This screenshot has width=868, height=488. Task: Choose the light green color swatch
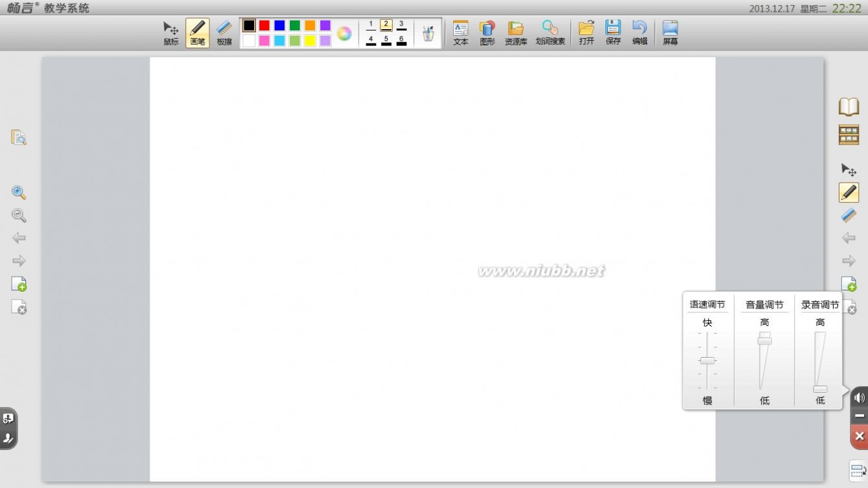(295, 41)
